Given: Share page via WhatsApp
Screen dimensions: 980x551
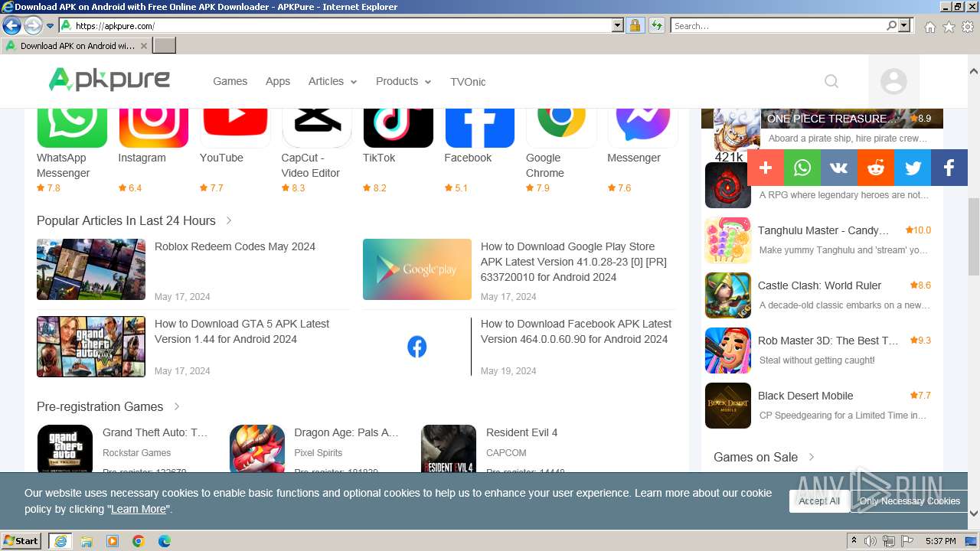Looking at the screenshot, I should pos(802,168).
